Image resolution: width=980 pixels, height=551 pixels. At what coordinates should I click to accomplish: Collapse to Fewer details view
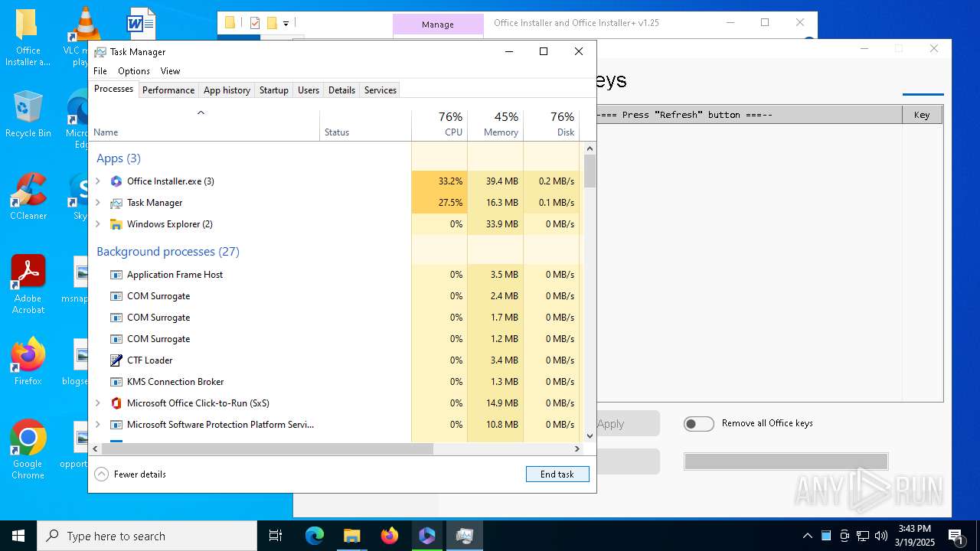pos(130,474)
